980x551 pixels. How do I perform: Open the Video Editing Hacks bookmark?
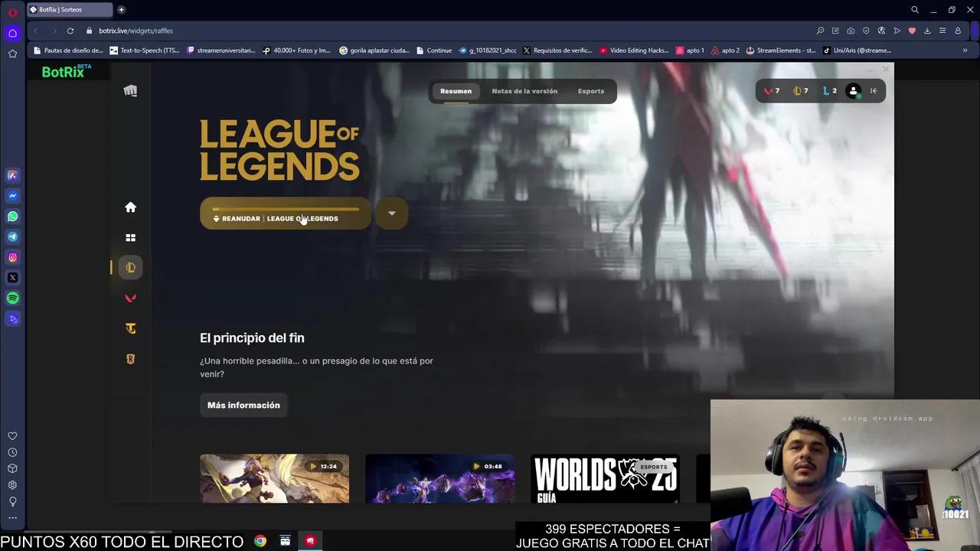[635, 51]
